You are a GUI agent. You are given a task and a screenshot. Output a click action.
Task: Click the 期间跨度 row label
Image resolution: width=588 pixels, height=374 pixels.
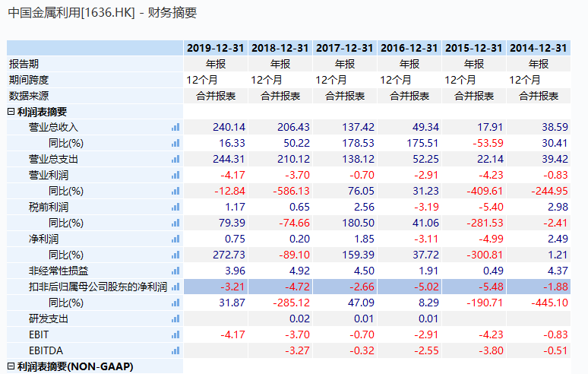29,80
